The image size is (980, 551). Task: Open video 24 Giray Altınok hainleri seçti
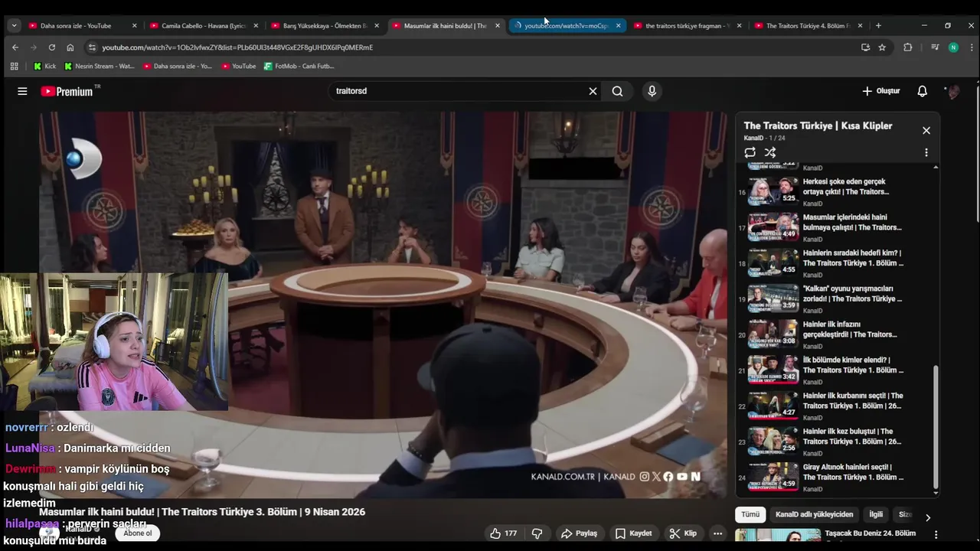853,472
